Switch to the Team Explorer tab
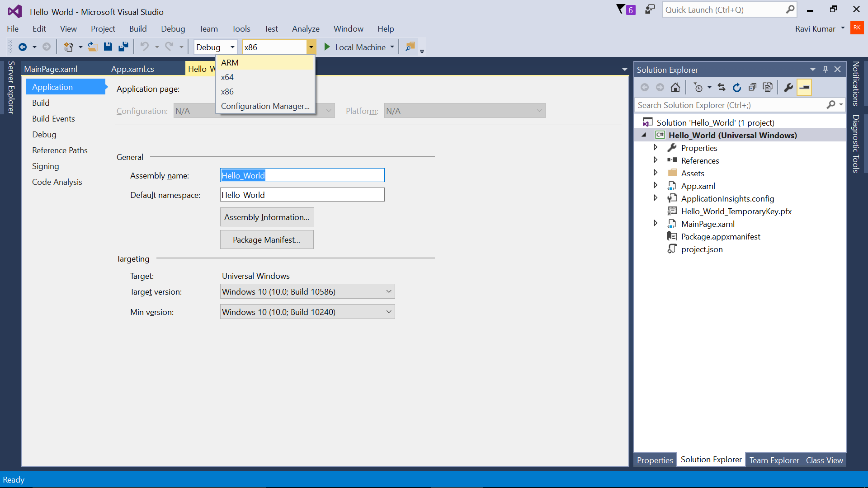Viewport: 868px width, 488px height. 774,460
